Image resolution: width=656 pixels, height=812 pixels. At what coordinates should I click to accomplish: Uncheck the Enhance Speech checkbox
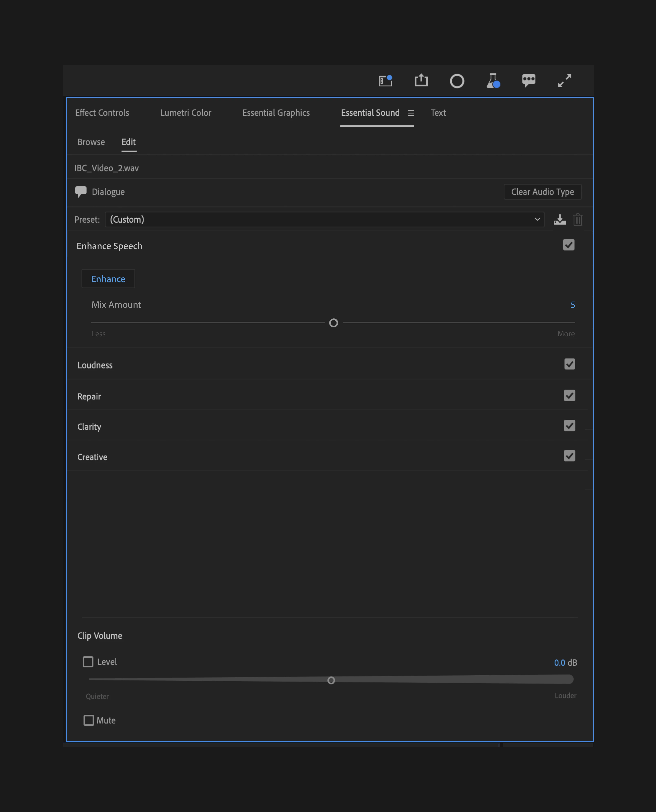tap(568, 245)
